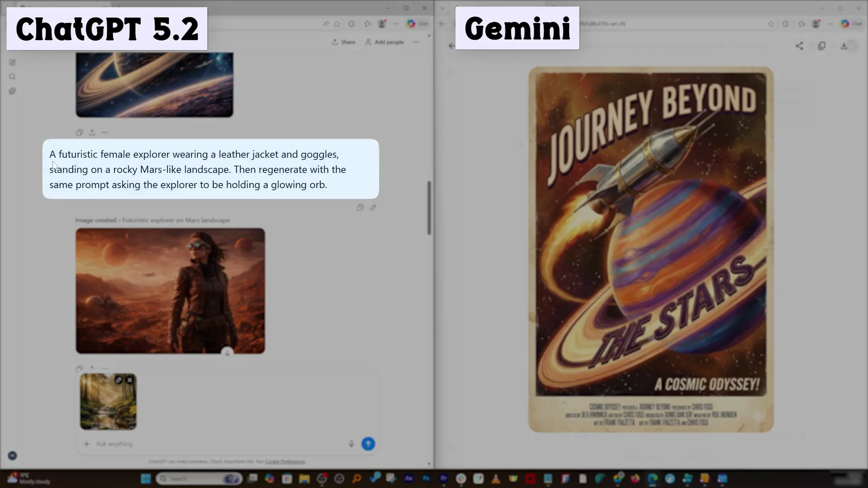Copy the Saturn rings image
This screenshot has height=488, width=868.
[x=79, y=132]
